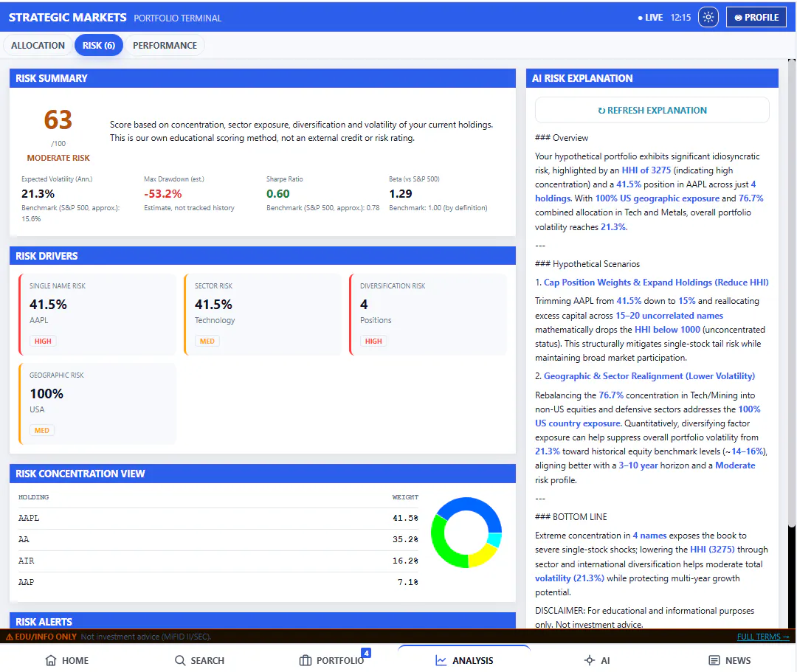Viewport: 797px width, 672px height.
Task: Click REFRESH EXPLANATION button
Action: coord(652,110)
